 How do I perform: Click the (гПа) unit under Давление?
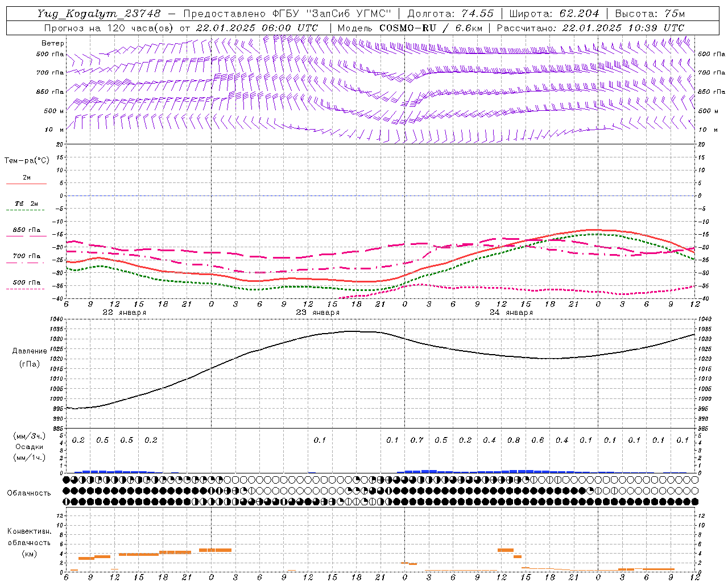pyautogui.click(x=30, y=364)
